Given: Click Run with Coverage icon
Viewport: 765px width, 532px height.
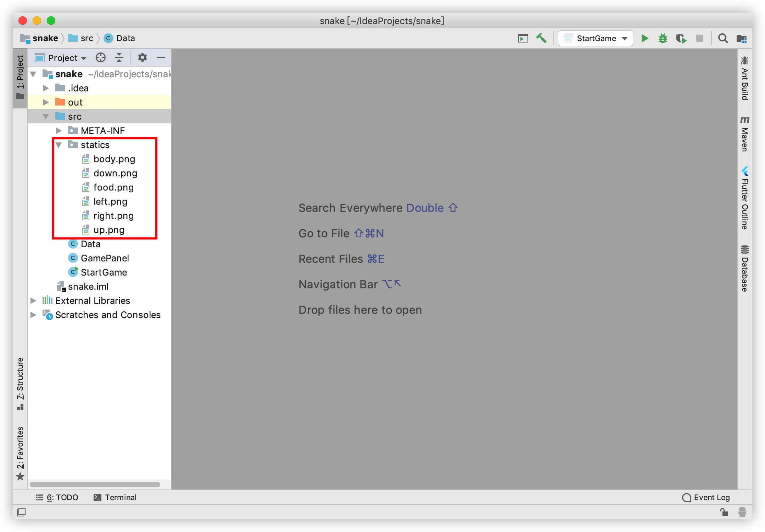Looking at the screenshot, I should [681, 38].
